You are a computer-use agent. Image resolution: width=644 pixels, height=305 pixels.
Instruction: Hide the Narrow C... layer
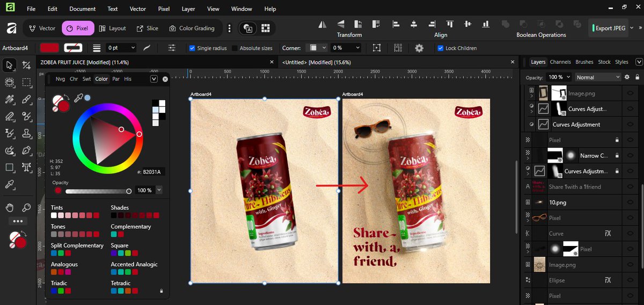[x=631, y=155]
